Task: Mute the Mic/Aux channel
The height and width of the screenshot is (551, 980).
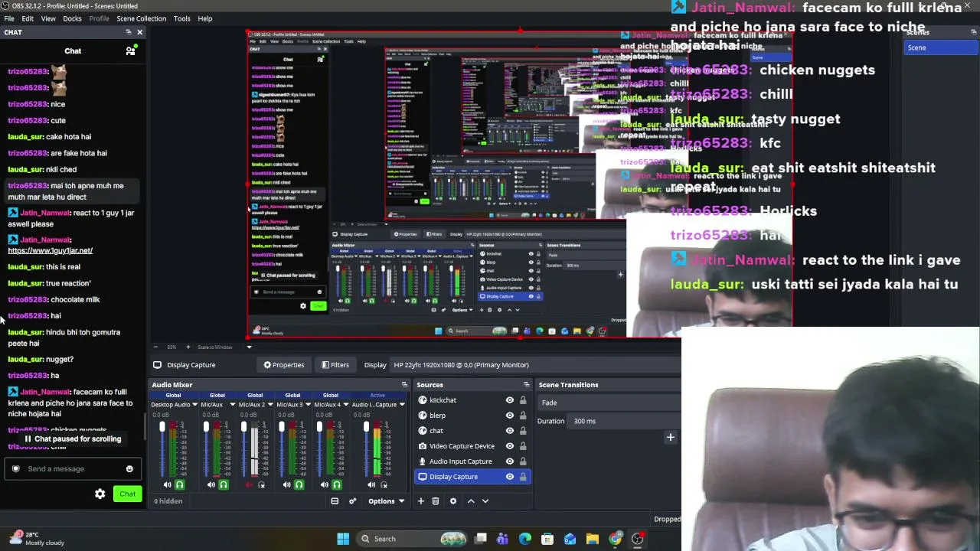Action: tap(211, 484)
